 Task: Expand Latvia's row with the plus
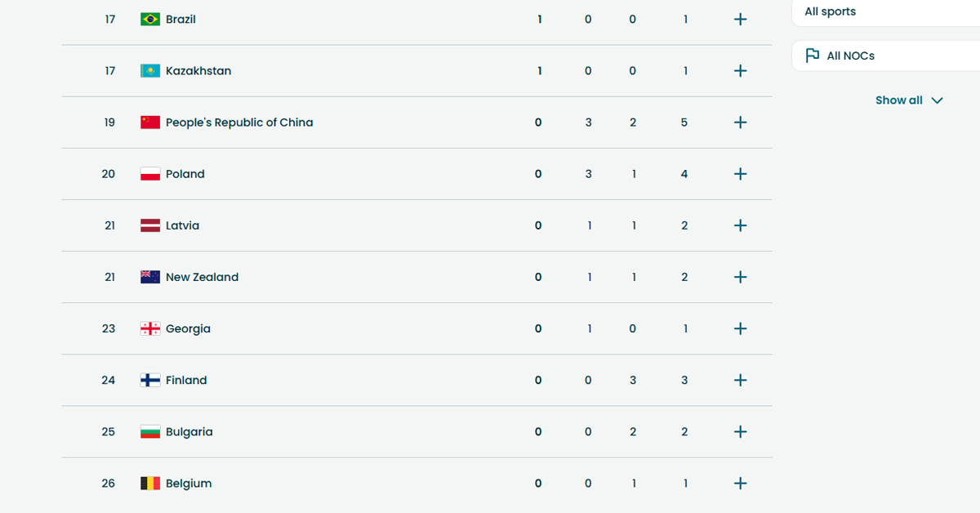[x=740, y=225]
